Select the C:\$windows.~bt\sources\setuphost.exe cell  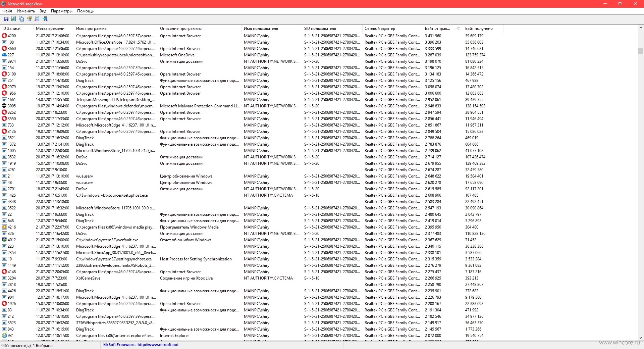(x=112, y=195)
